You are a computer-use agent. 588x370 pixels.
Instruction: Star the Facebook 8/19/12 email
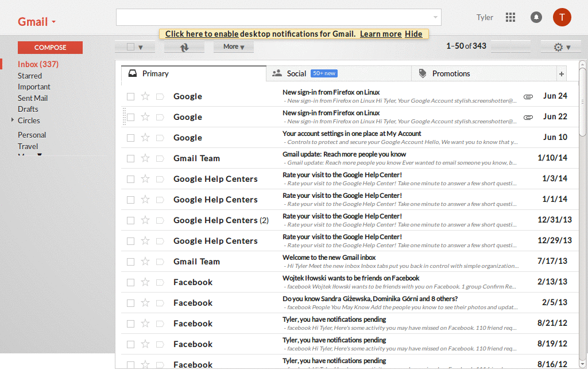pyautogui.click(x=145, y=344)
